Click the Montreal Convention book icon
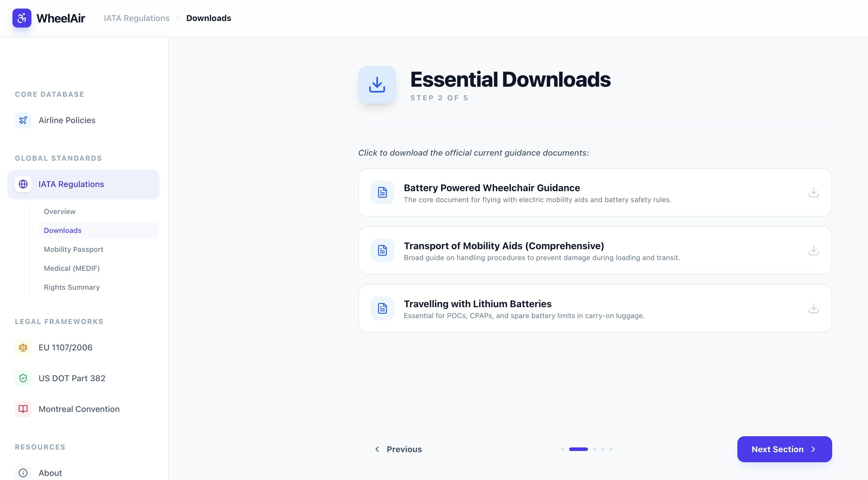The image size is (868, 480). (23, 409)
